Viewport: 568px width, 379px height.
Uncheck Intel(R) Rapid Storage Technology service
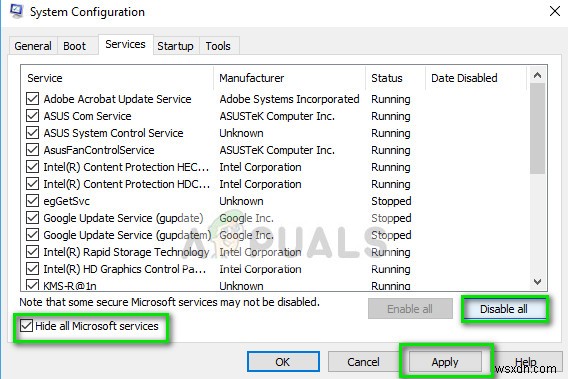(x=33, y=252)
